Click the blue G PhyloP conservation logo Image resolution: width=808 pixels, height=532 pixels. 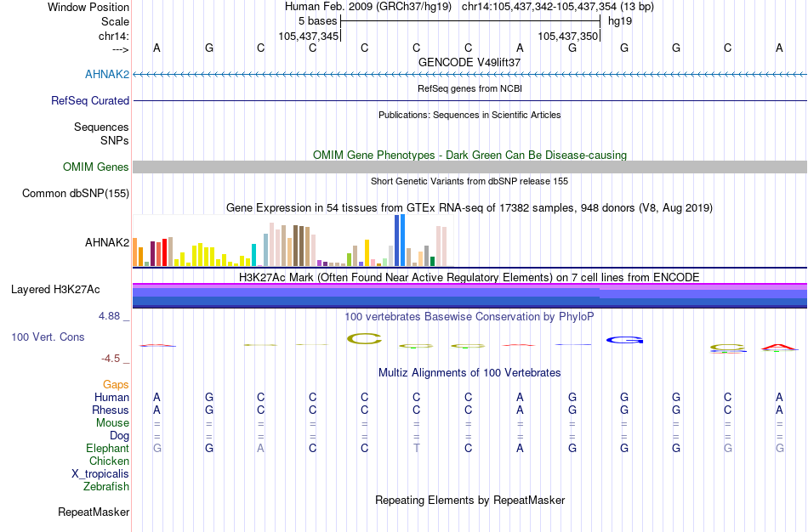(624, 340)
